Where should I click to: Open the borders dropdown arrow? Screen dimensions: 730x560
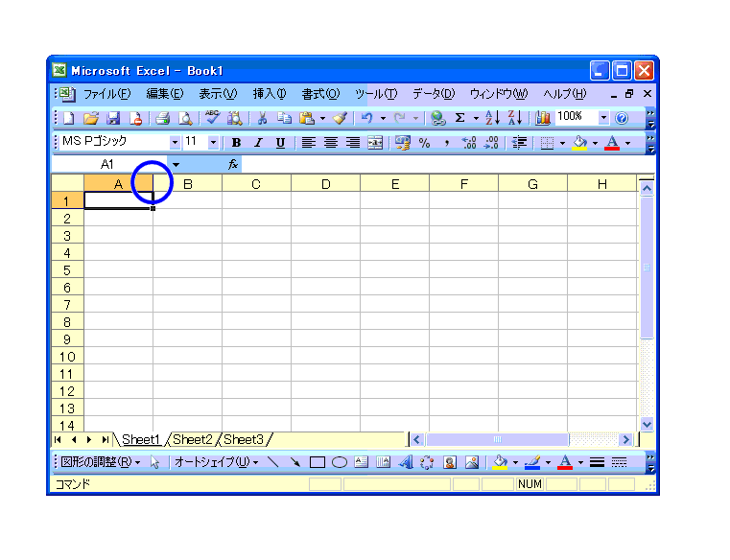point(562,143)
